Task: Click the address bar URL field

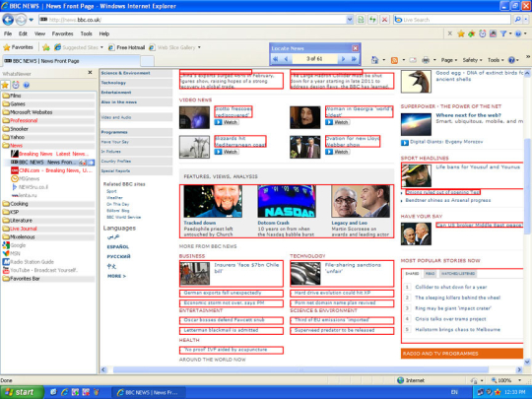Action: pos(192,20)
